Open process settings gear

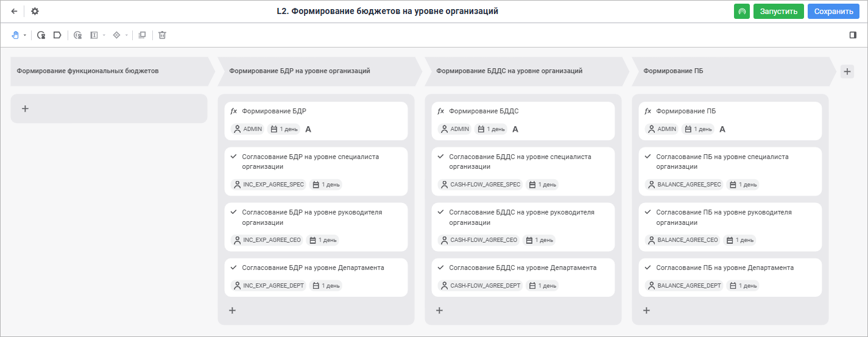pos(35,11)
